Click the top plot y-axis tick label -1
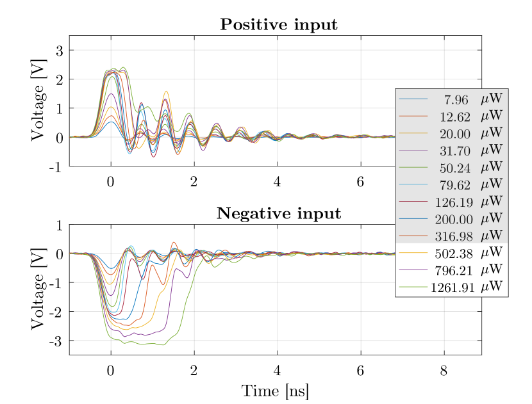532x404 pixels. pos(56,166)
